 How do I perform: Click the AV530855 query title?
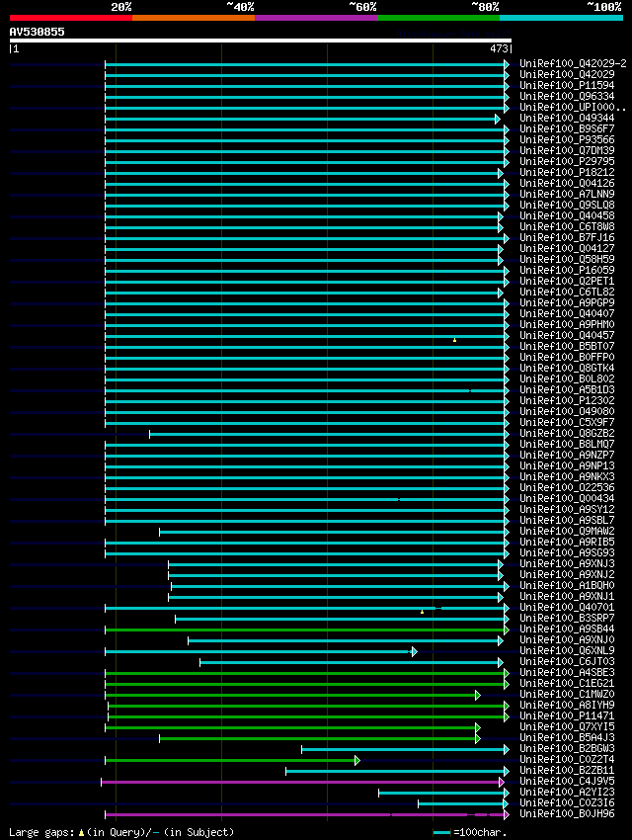[37, 32]
